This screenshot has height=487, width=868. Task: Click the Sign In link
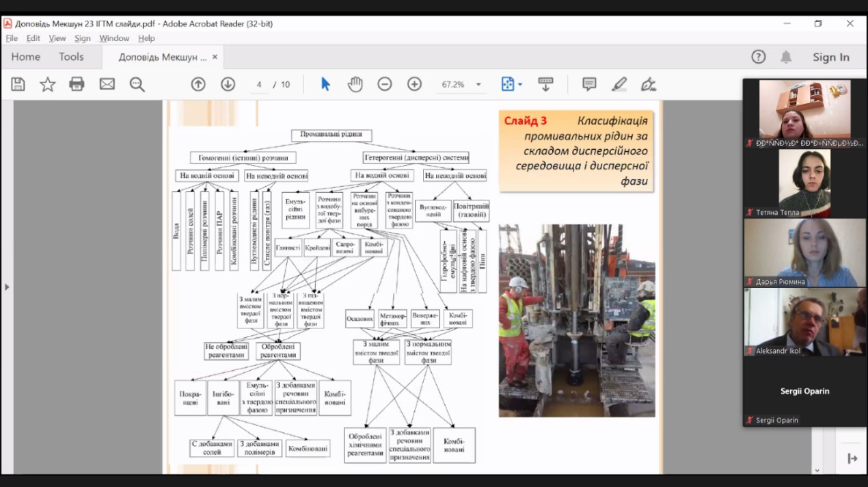click(830, 57)
